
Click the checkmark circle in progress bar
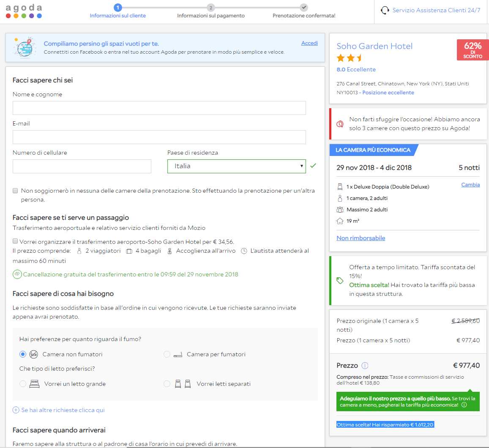pyautogui.click(x=304, y=8)
